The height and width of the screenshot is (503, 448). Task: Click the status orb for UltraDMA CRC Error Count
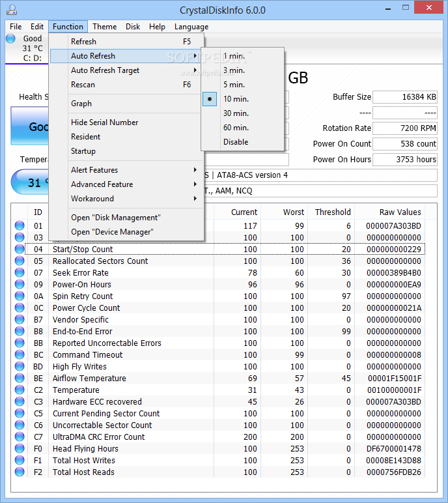coord(20,437)
